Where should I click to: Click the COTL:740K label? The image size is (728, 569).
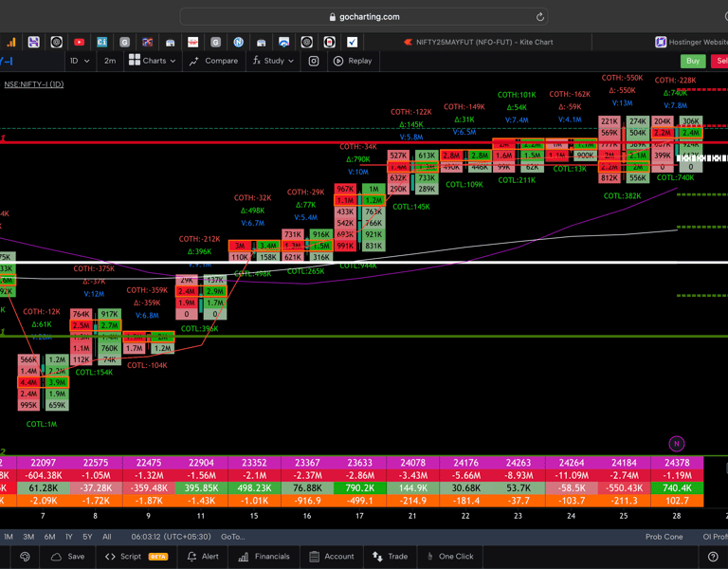click(x=675, y=177)
